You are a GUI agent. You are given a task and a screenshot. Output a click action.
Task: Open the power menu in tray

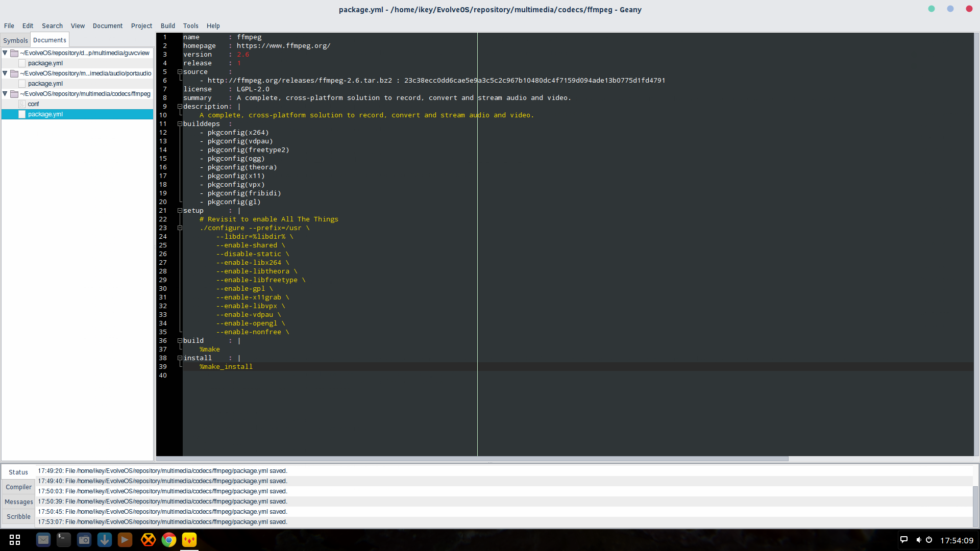click(x=929, y=540)
